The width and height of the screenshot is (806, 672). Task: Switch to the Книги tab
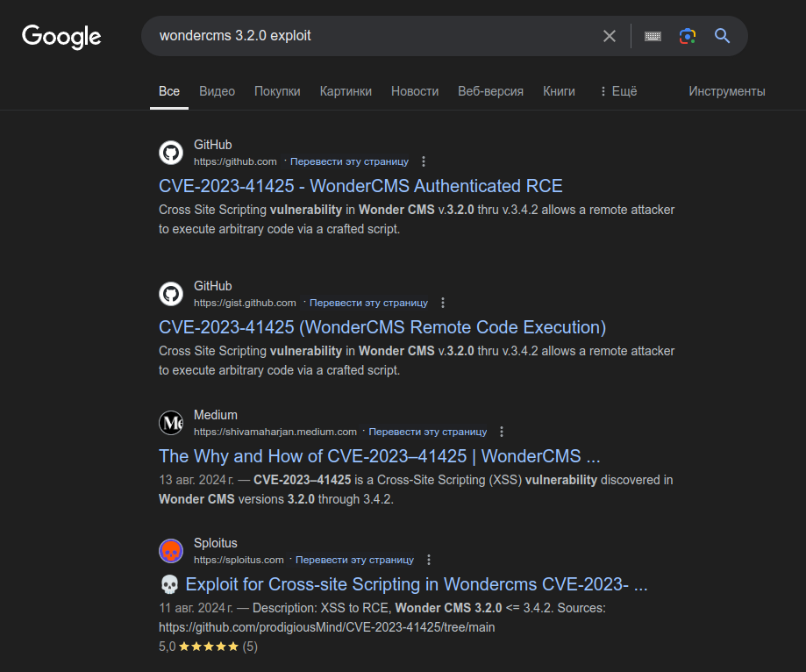[x=559, y=91]
